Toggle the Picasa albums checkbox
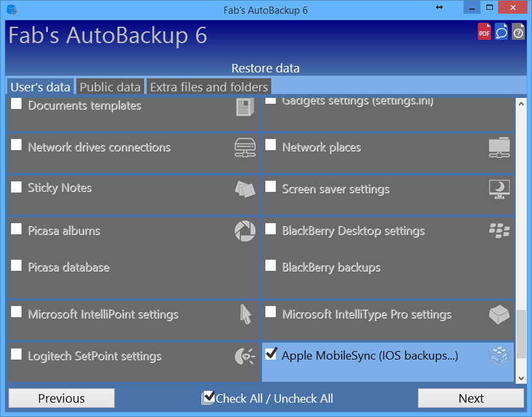The image size is (532, 417). [16, 229]
